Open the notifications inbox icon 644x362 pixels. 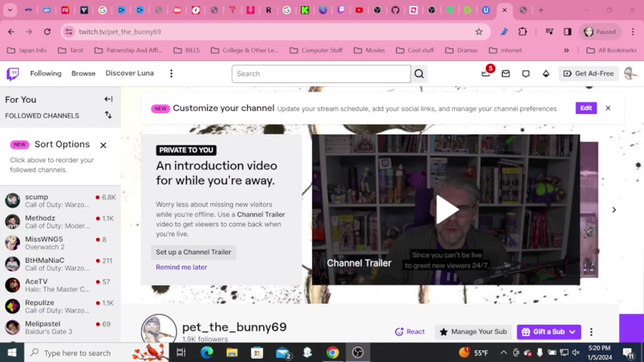(x=506, y=73)
